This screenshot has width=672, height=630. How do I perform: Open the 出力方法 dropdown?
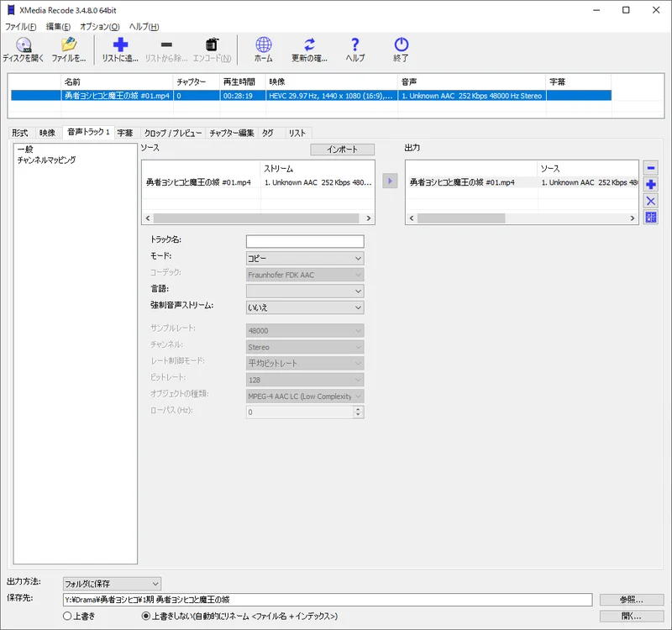(112, 583)
